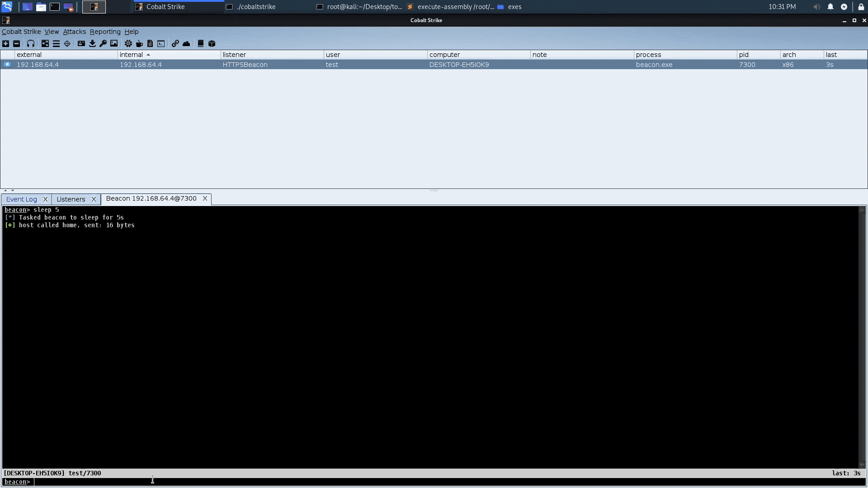The width and height of the screenshot is (868, 488).
Task: Sort sessions by process column
Action: tap(685, 55)
